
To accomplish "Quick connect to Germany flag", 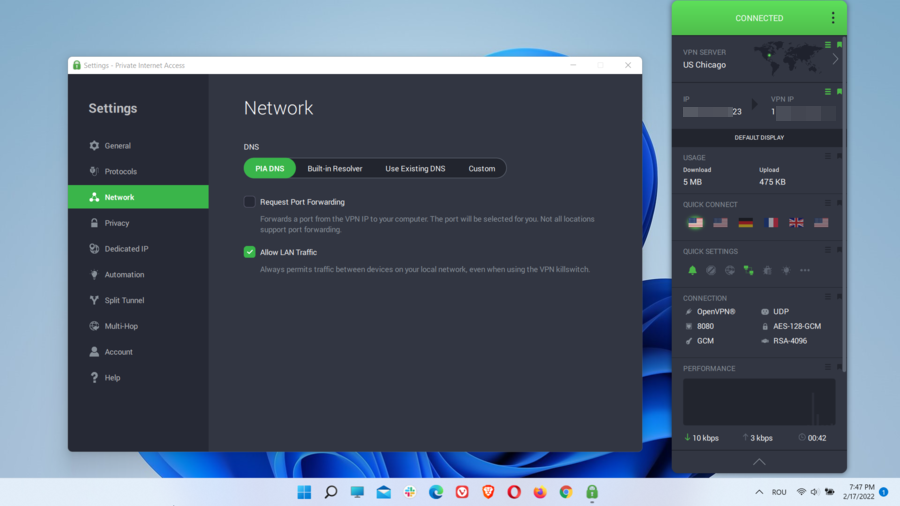I will pyautogui.click(x=746, y=223).
